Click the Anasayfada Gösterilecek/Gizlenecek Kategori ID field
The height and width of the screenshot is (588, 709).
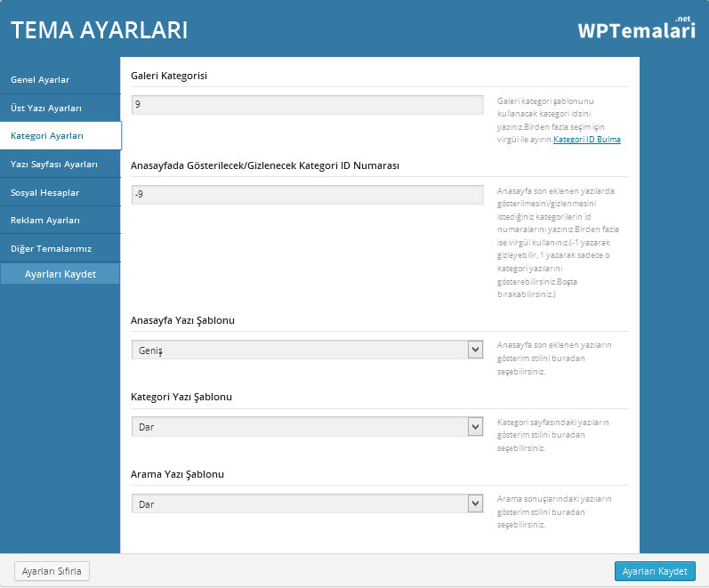click(308, 195)
